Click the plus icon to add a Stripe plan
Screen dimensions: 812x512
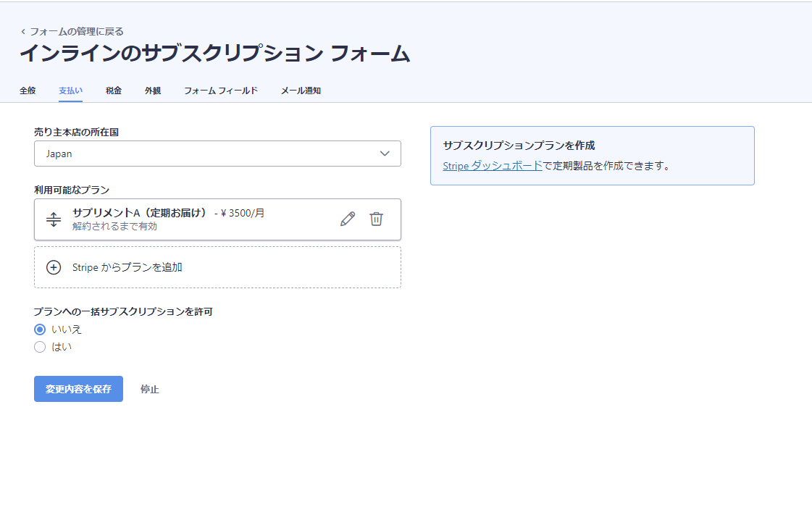(x=54, y=267)
